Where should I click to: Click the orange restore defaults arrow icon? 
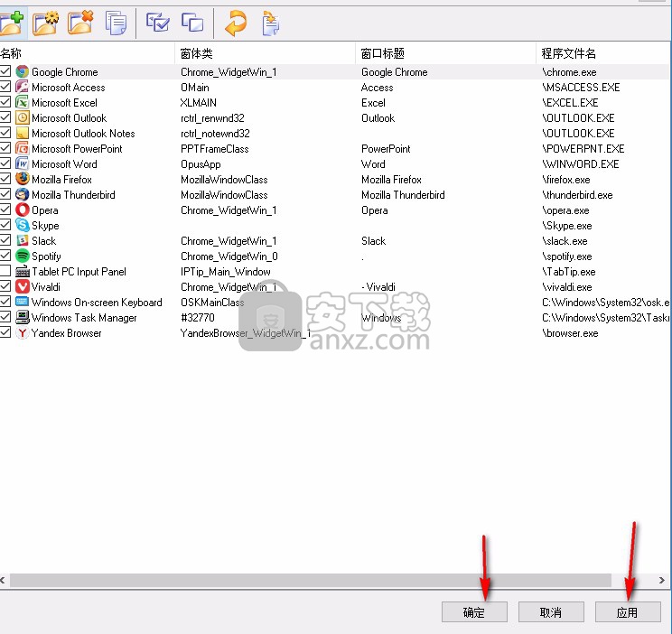(x=236, y=23)
